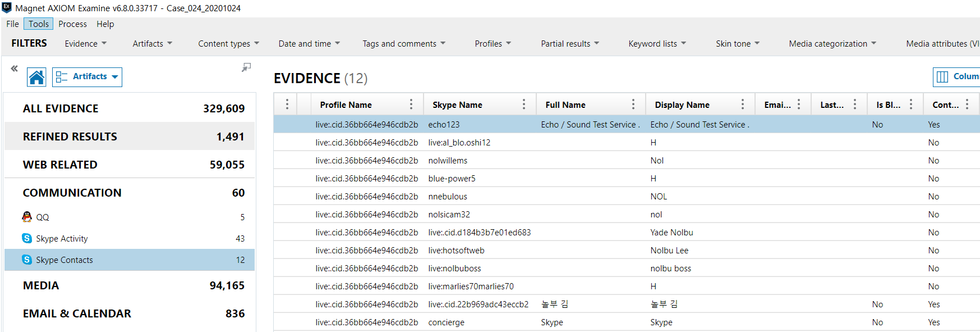This screenshot has height=332, width=980.
Task: Select EMAIL & CALENDAR category
Action: (130, 313)
